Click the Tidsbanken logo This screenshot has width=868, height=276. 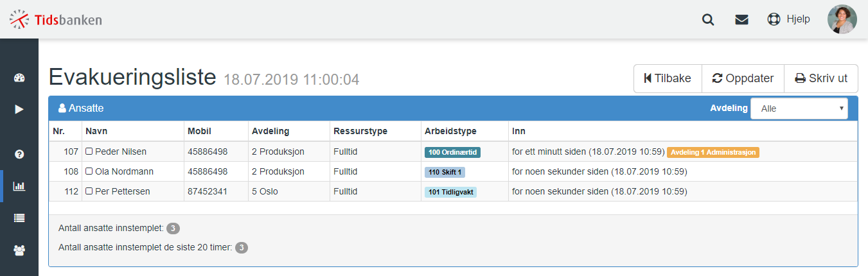pyautogui.click(x=55, y=20)
